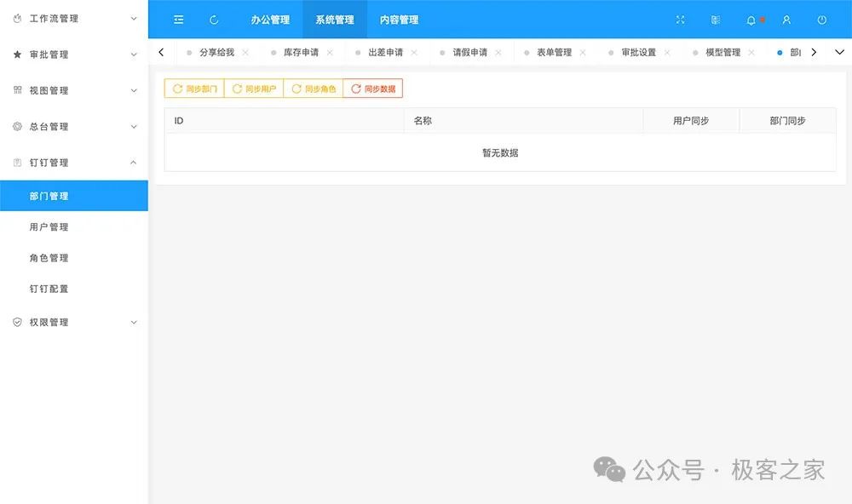Switch to the 分享给我 tab
Image resolution: width=852 pixels, height=504 pixels.
click(x=216, y=52)
